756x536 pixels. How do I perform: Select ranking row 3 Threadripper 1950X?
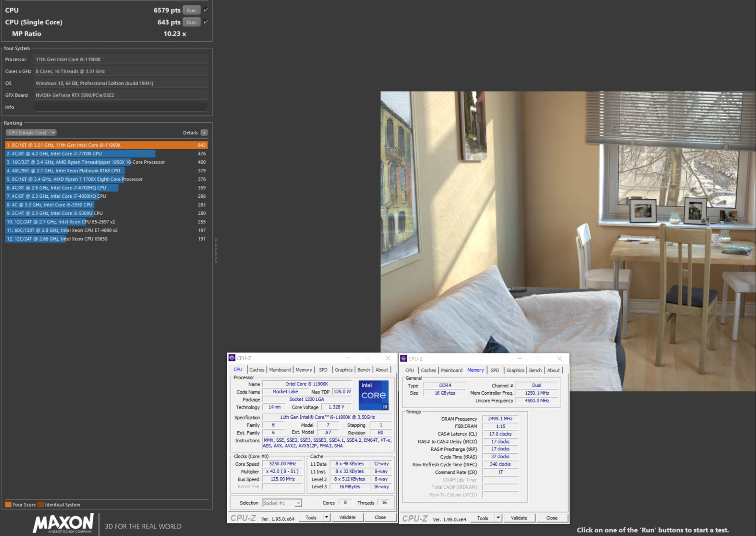click(106, 162)
